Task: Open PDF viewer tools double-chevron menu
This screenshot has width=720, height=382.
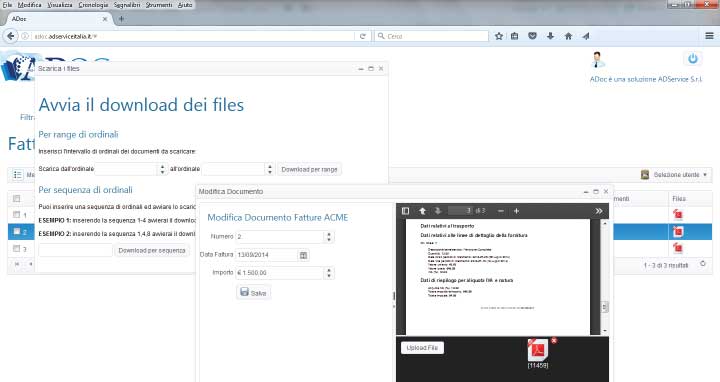Action: (x=599, y=211)
